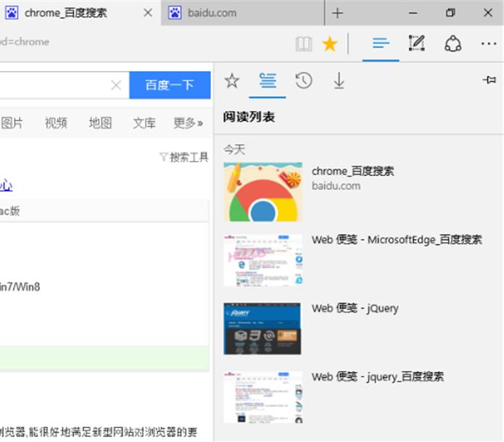This screenshot has width=504, height=442.
Task: Click the chrome_百度搜索 reading list title
Action: (352, 171)
